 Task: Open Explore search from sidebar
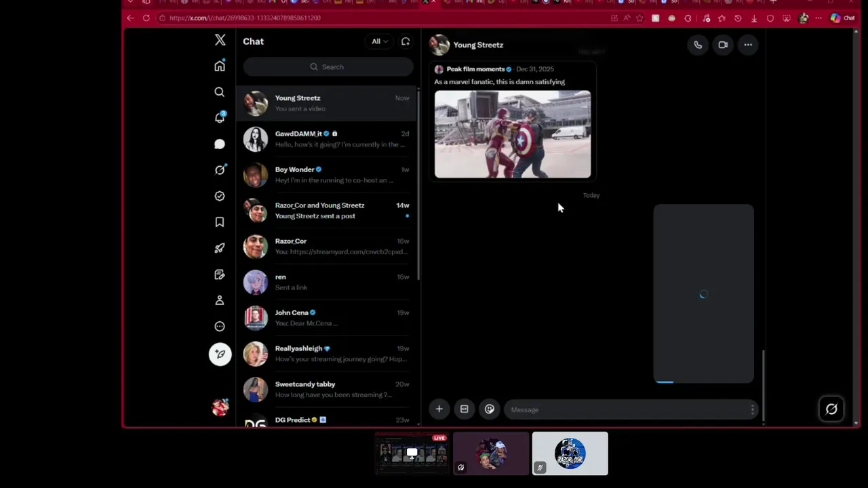pyautogui.click(x=220, y=92)
